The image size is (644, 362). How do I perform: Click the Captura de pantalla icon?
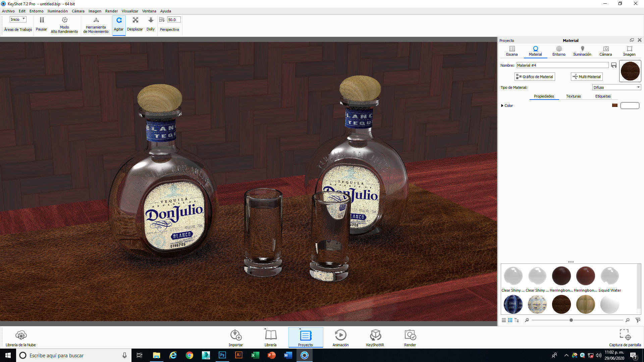[x=625, y=334]
